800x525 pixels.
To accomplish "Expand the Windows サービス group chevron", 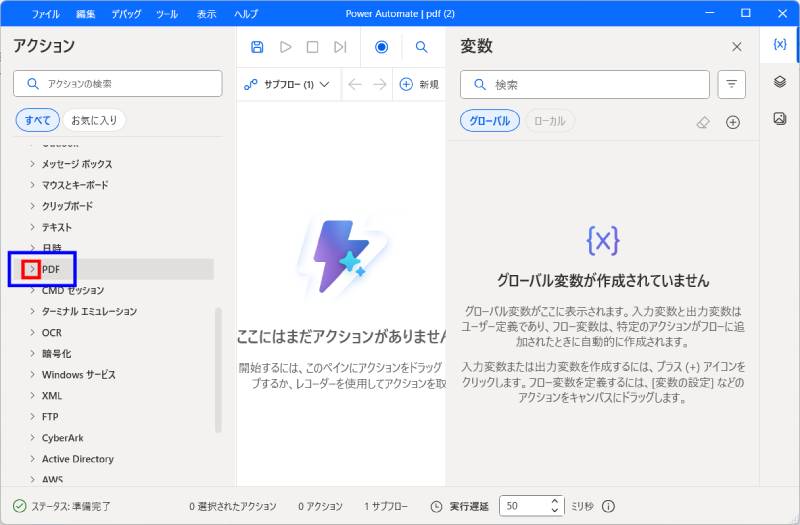I will [32, 374].
